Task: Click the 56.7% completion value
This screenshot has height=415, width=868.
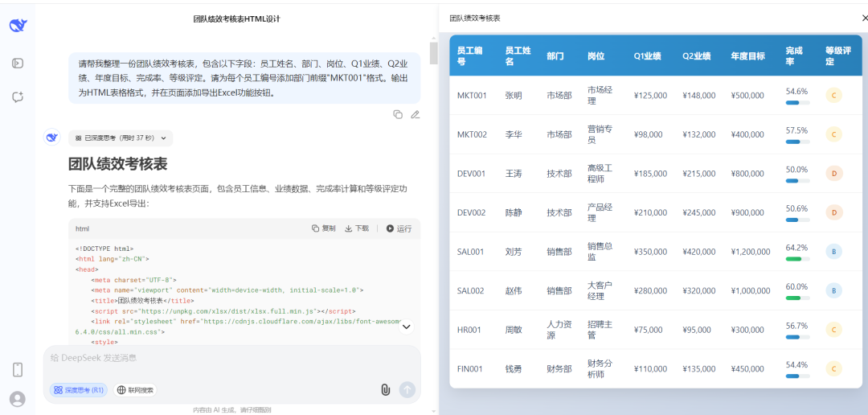Action: (796, 325)
